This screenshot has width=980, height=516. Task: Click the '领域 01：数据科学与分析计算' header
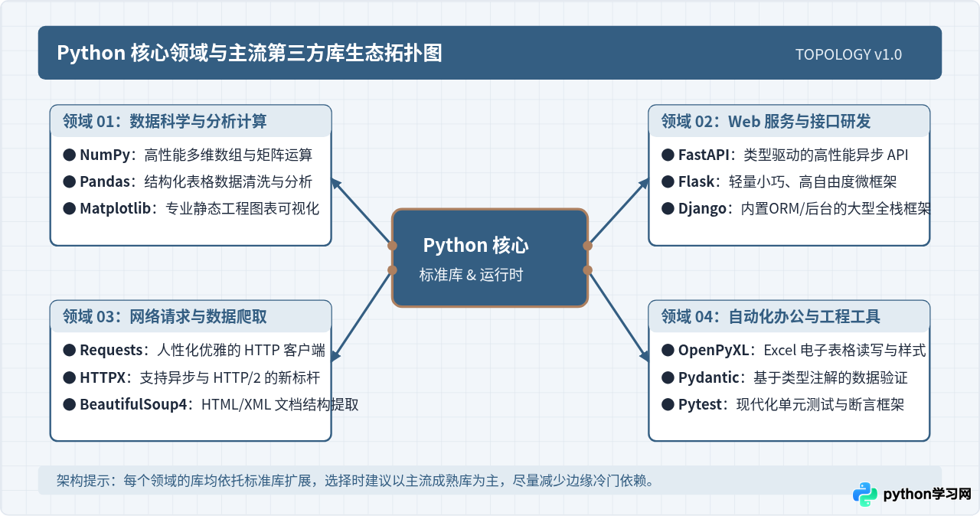(191, 121)
